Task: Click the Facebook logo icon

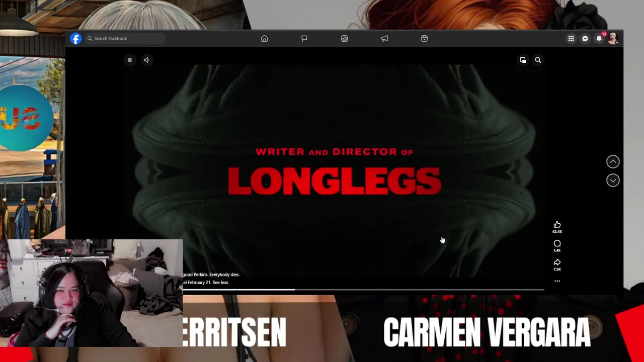Action: (75, 39)
